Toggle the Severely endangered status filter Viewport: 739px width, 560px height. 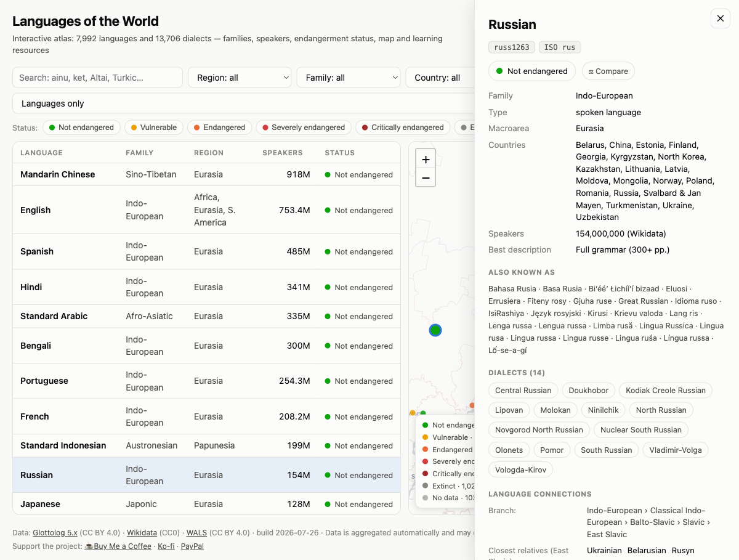(304, 128)
